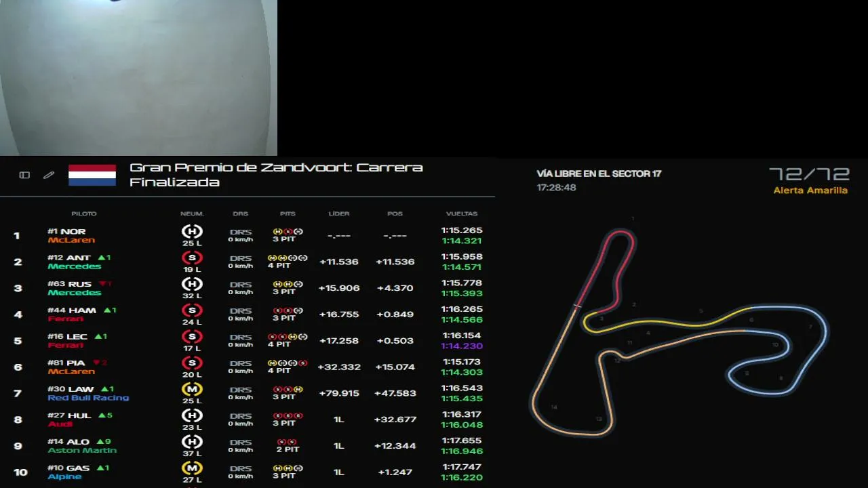Viewport: 868px width, 488px height.
Task: Select driver #12 ANT
Action: click(x=68, y=258)
